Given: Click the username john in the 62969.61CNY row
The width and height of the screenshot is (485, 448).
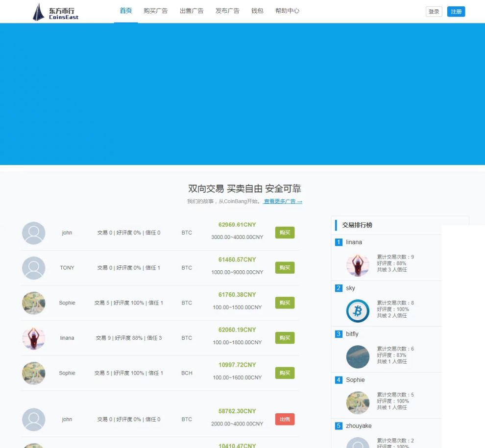Looking at the screenshot, I should 67,233.
